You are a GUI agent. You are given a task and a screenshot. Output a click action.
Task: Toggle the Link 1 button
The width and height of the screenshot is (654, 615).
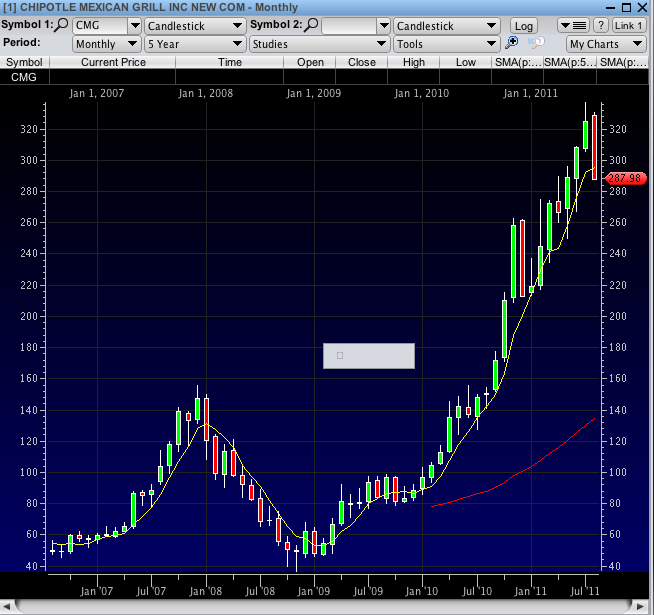coord(629,25)
